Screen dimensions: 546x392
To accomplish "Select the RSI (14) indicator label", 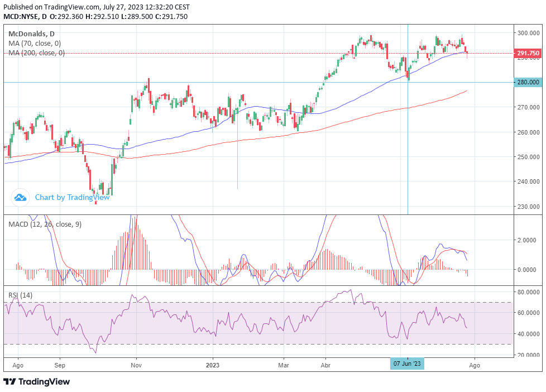I will tap(20, 295).
